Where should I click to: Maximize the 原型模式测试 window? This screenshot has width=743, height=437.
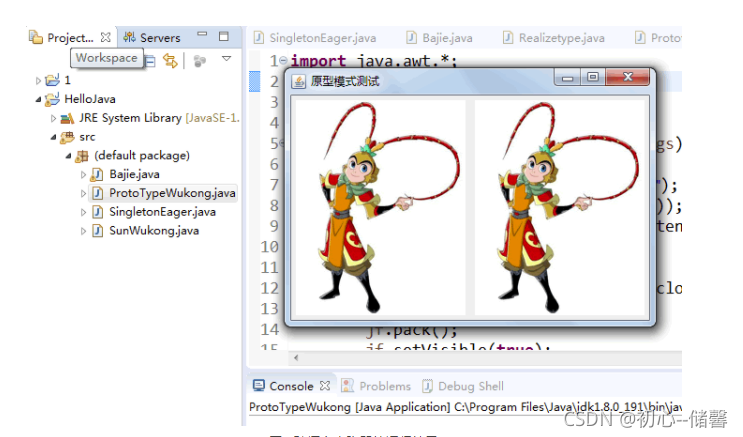pos(592,77)
